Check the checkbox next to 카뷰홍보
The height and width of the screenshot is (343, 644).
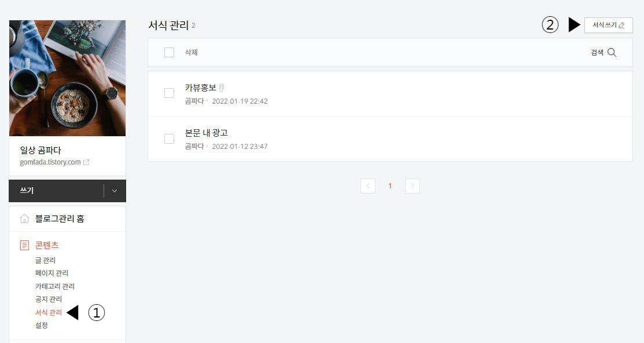click(x=169, y=93)
